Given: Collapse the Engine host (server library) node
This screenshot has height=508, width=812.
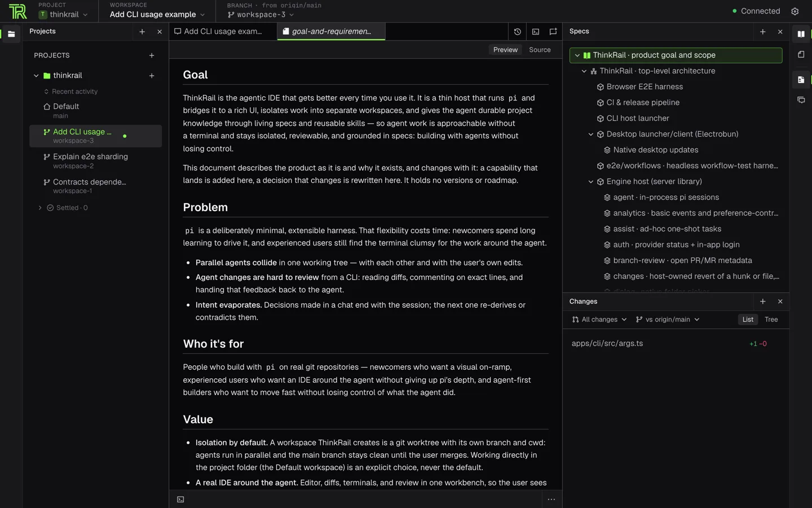Looking at the screenshot, I should click(x=591, y=182).
